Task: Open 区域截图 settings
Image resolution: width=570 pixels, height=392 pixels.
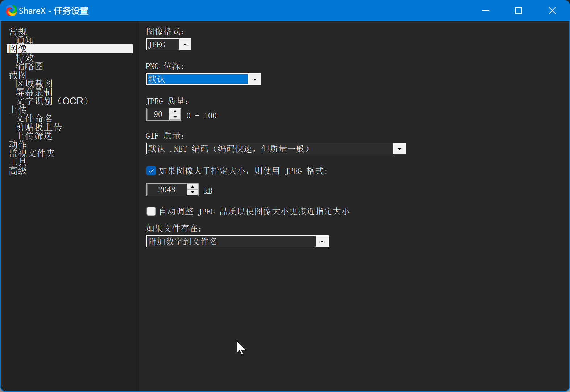Action: click(x=34, y=84)
